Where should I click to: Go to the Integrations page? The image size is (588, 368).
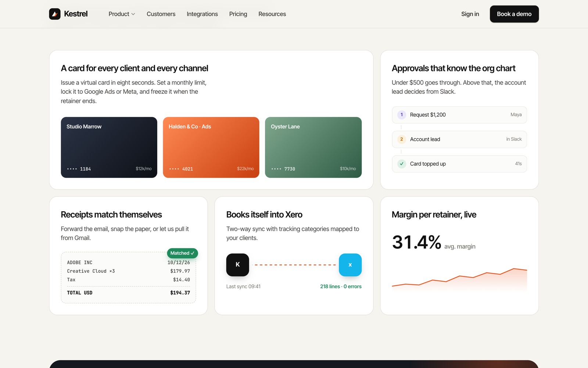[x=202, y=14]
